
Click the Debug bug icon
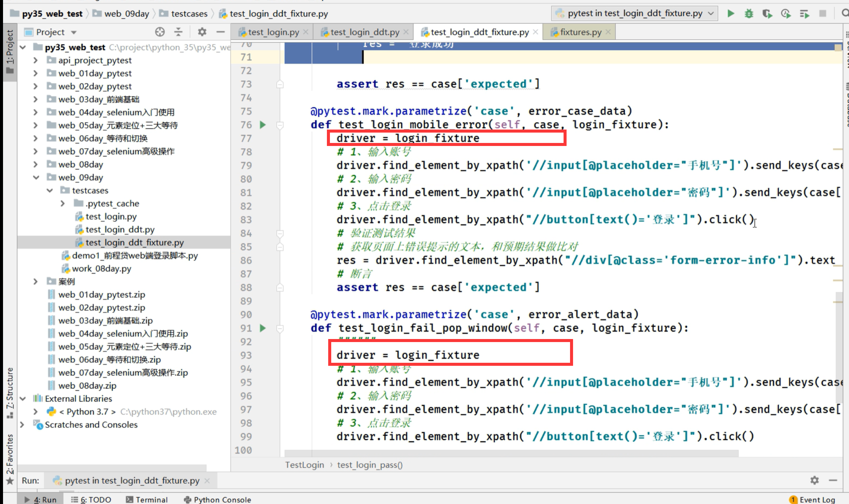coord(749,13)
